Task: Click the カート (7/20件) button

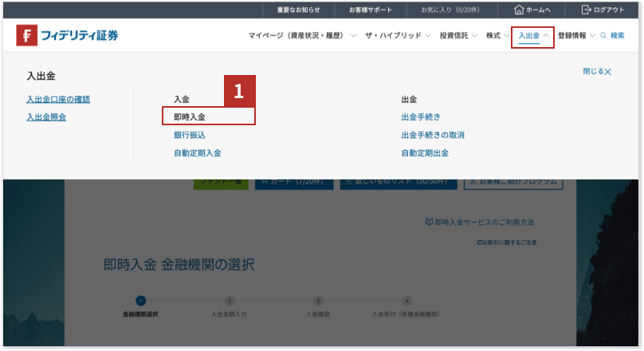Action: (x=294, y=184)
